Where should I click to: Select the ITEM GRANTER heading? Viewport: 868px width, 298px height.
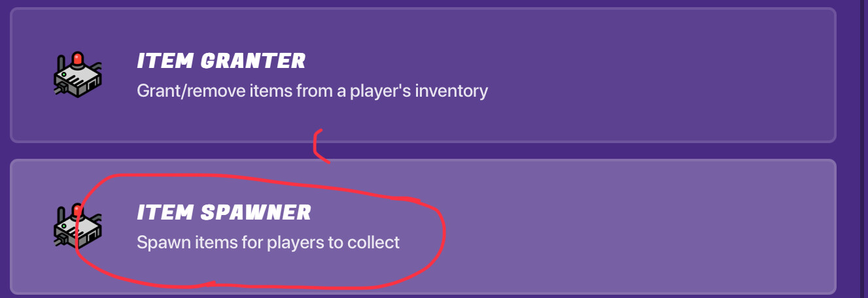(x=221, y=61)
